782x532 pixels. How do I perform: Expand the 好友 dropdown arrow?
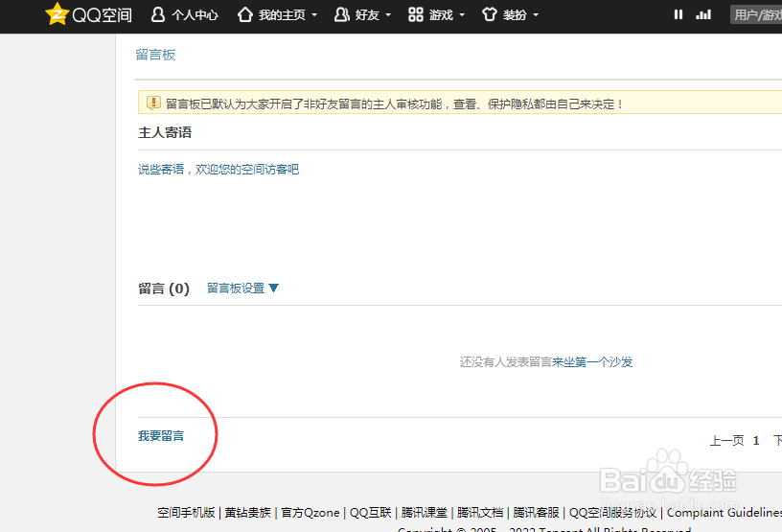point(388,15)
